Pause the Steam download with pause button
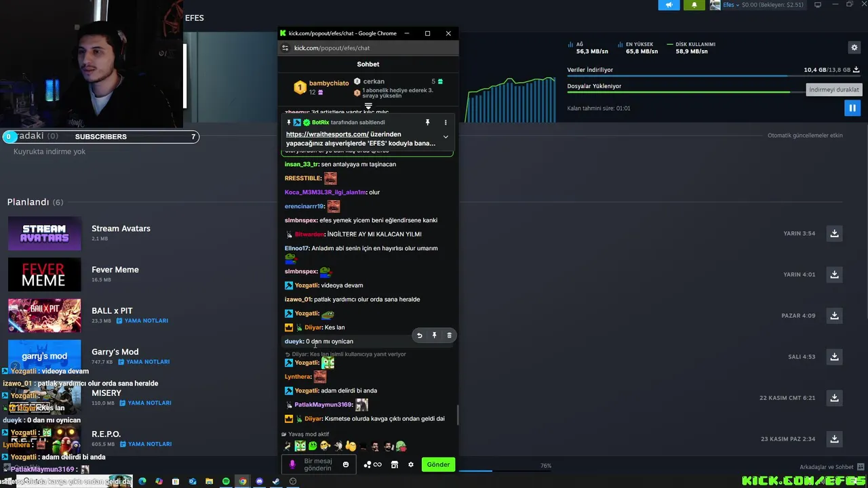This screenshot has height=488, width=868. [852, 108]
